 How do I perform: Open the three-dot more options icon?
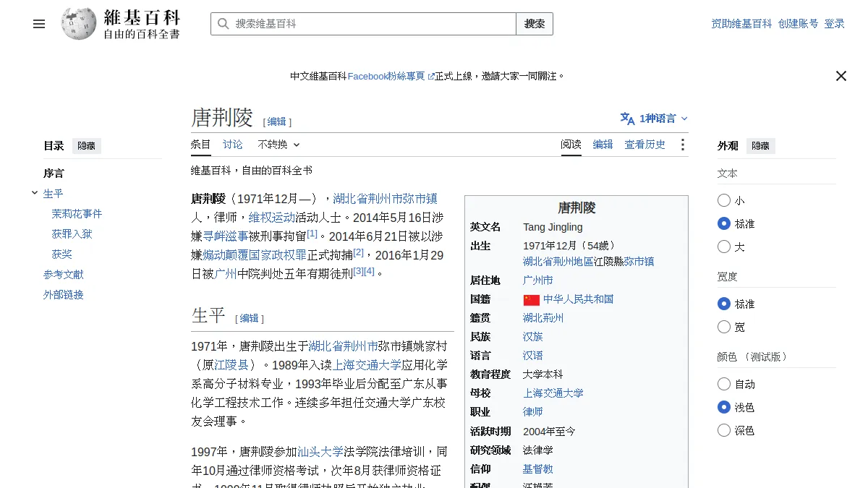tap(682, 145)
